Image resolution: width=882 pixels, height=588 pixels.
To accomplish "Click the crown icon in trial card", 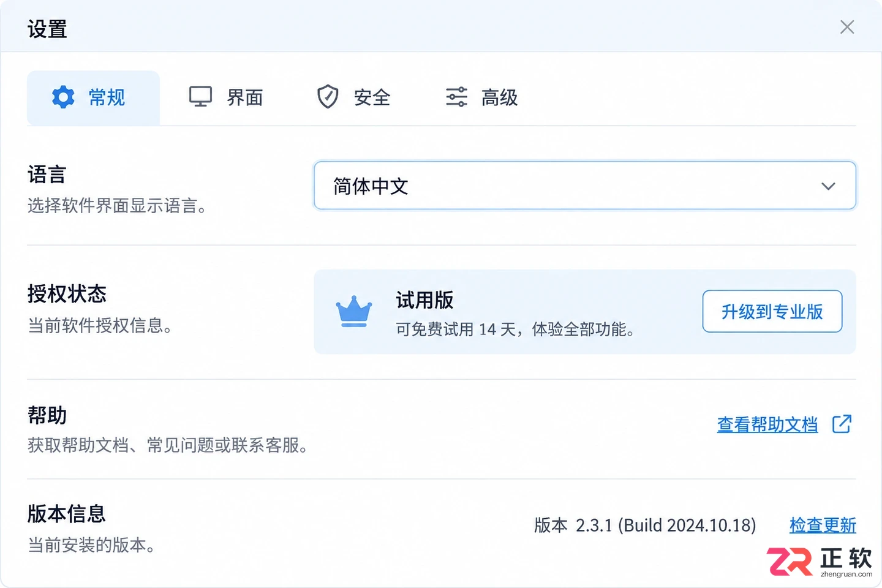I will pyautogui.click(x=354, y=311).
